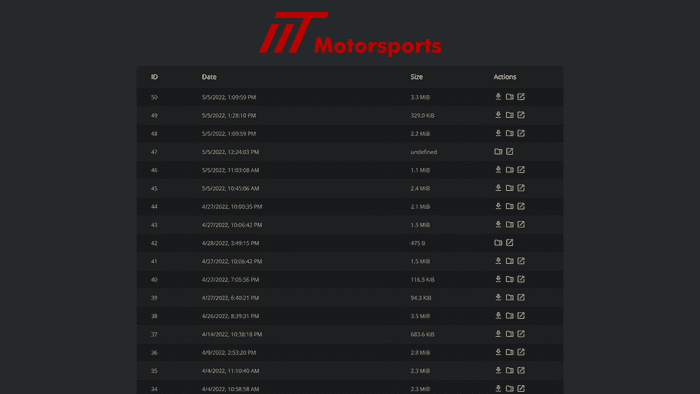
Task: Click the edit icon in row 45
Action: click(x=521, y=188)
